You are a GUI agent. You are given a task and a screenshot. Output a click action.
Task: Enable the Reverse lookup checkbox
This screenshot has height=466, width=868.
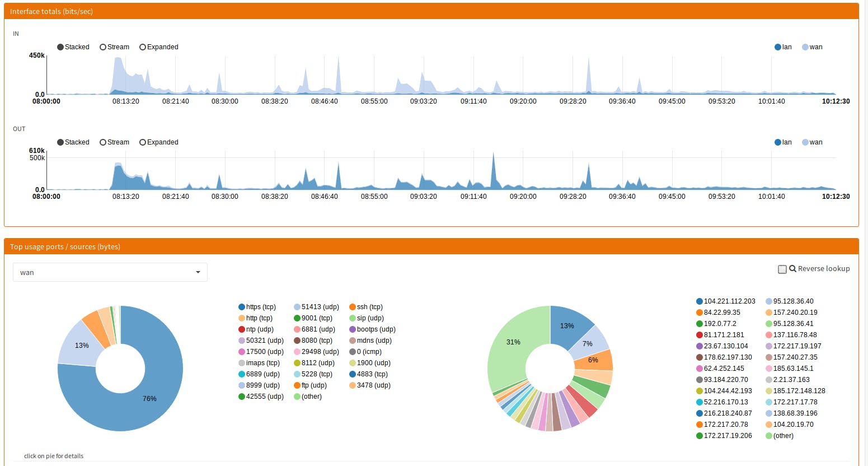click(x=782, y=269)
